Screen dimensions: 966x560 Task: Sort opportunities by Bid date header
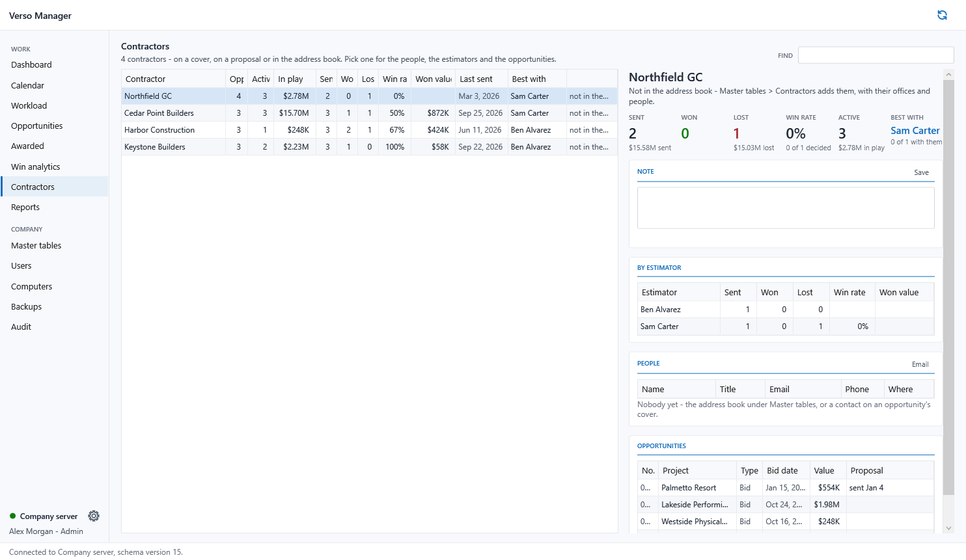[x=786, y=470]
